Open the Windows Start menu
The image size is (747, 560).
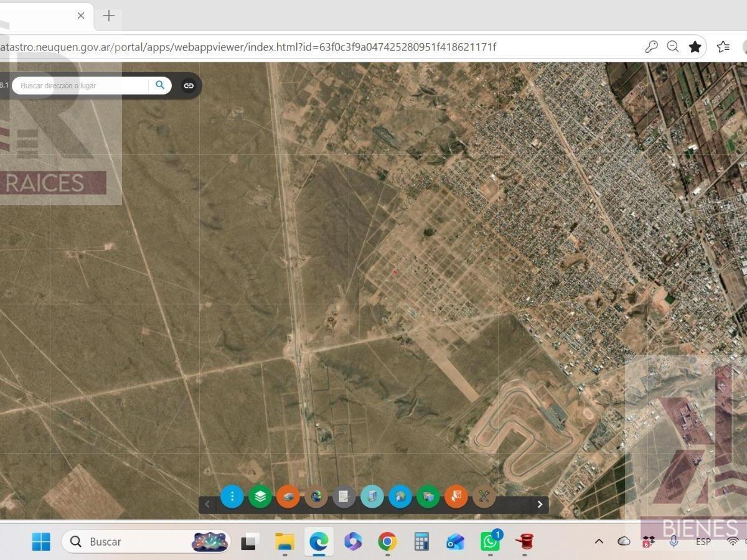(41, 541)
